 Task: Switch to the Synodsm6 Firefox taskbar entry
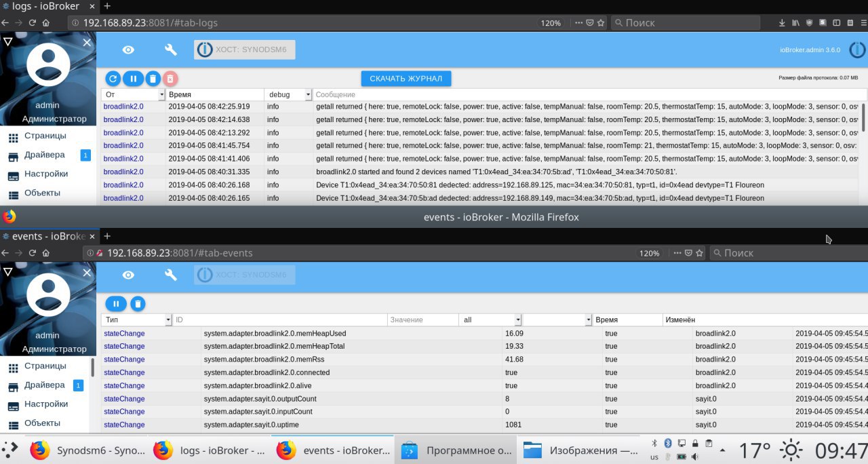coord(88,450)
